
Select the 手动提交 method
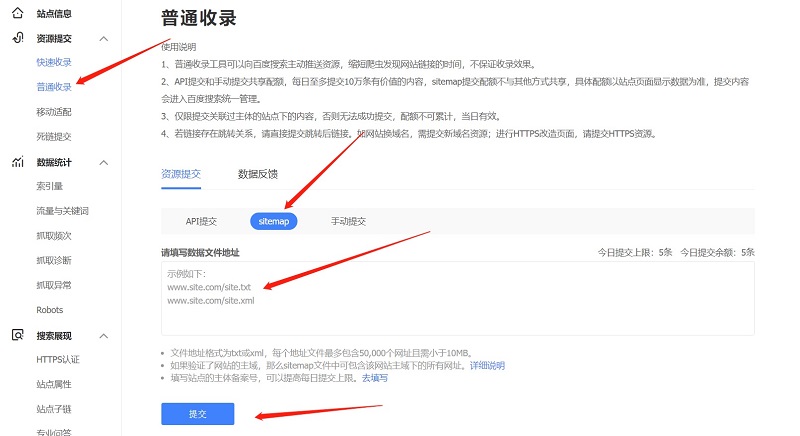click(x=348, y=221)
